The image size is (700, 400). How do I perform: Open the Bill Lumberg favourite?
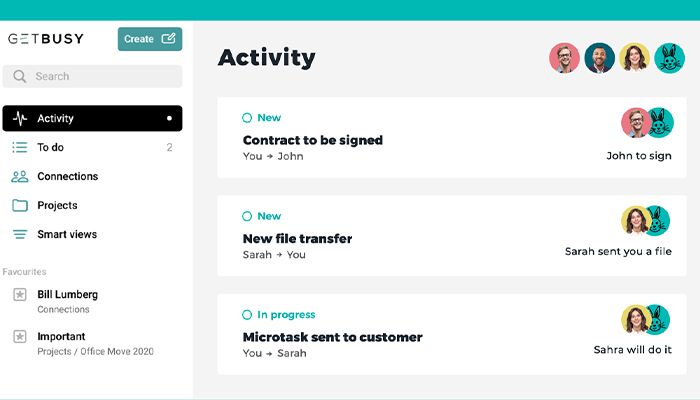point(67,294)
